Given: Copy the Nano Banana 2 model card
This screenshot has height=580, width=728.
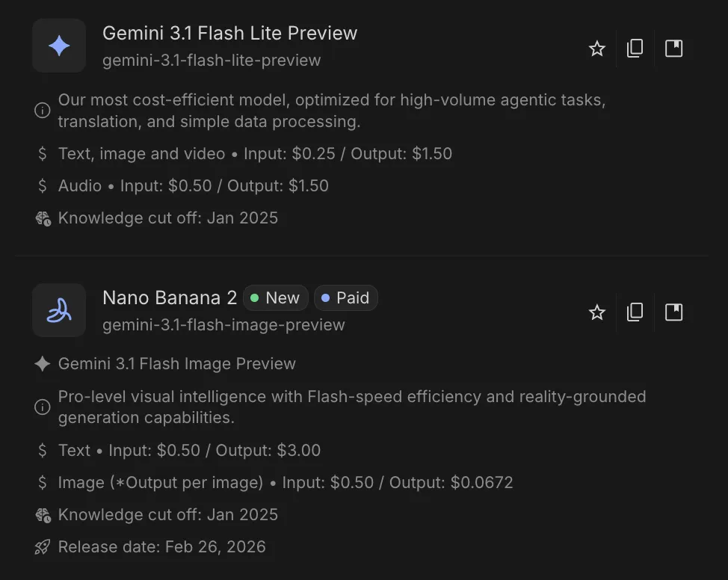Looking at the screenshot, I should click(635, 312).
